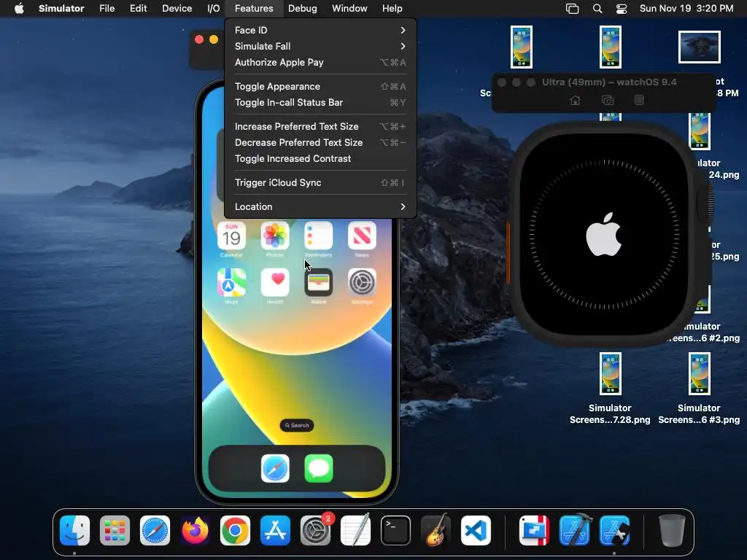The image size is (747, 560).
Task: Open the Features menu in menu bar
Action: tap(254, 8)
